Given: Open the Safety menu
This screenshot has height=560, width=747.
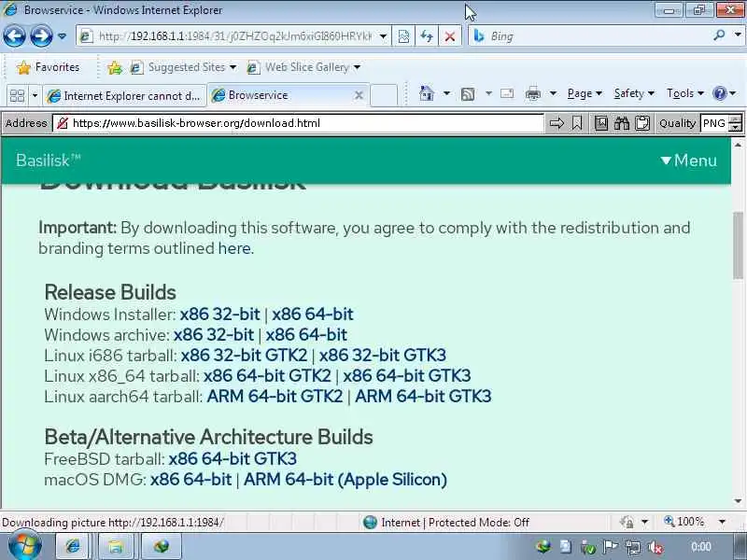Looking at the screenshot, I should pos(634,93).
